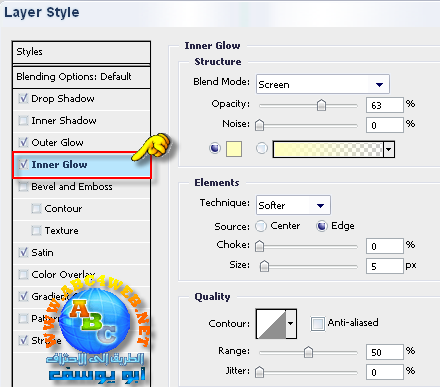
Task: Enable the Inner Shadow checkbox
Action: (x=23, y=121)
